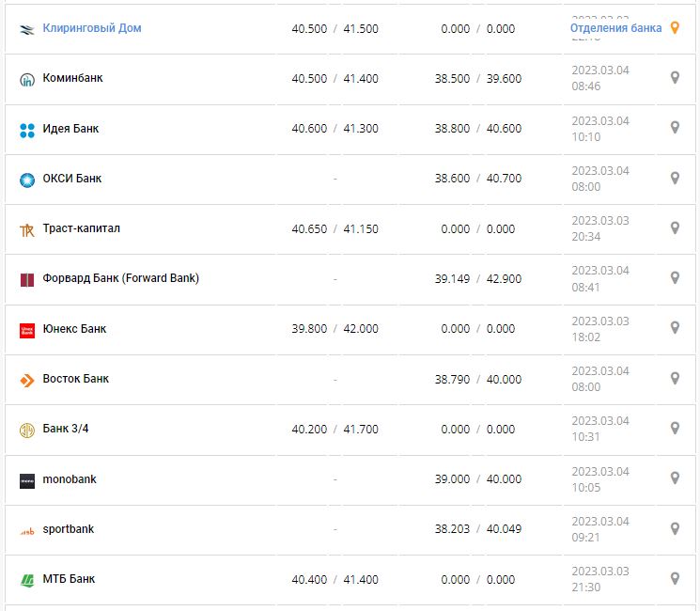The height and width of the screenshot is (611, 700).
Task: Click the sportbank logo icon
Action: [26, 530]
